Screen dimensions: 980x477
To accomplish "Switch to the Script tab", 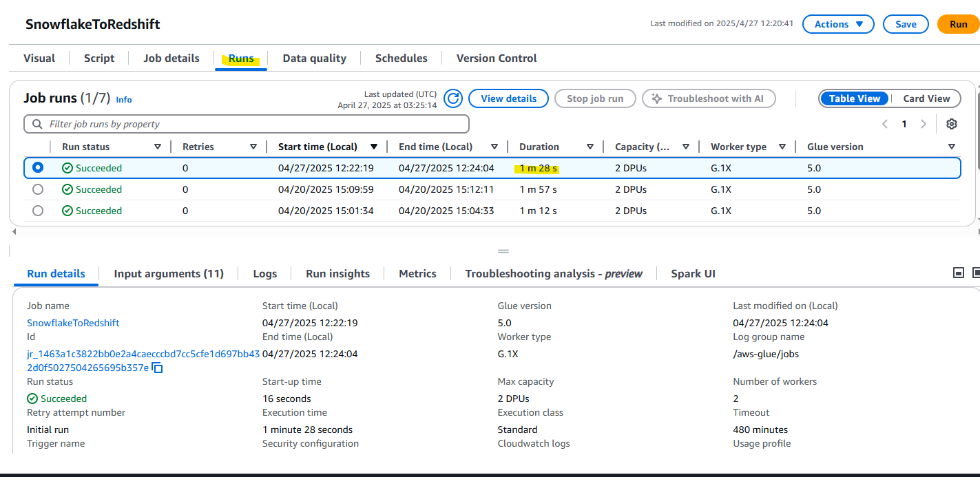I will 99,59.
